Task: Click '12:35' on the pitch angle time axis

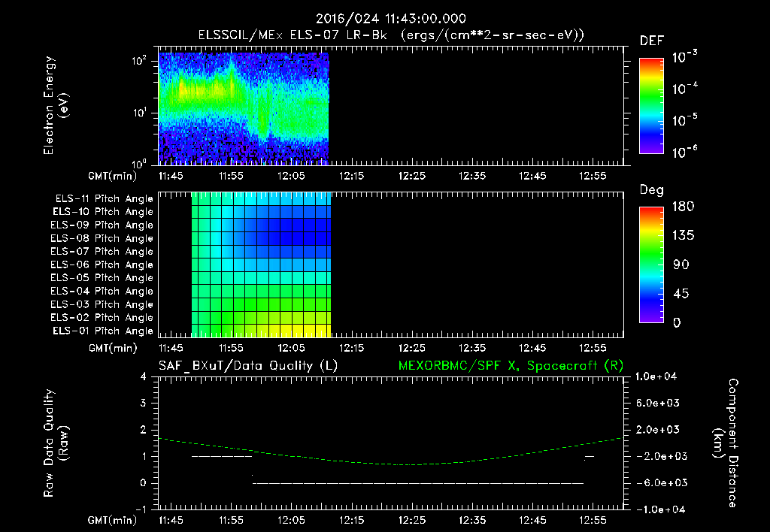Action: click(472, 348)
